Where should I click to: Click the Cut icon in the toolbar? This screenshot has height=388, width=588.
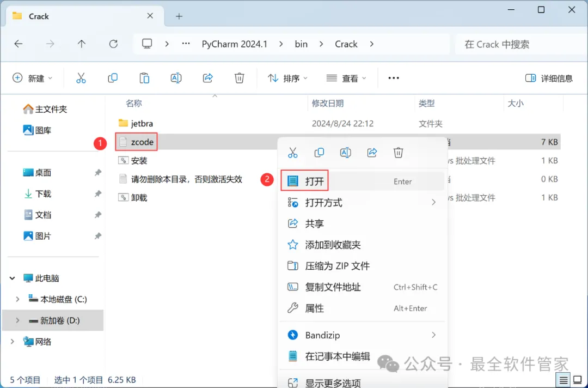(x=81, y=78)
